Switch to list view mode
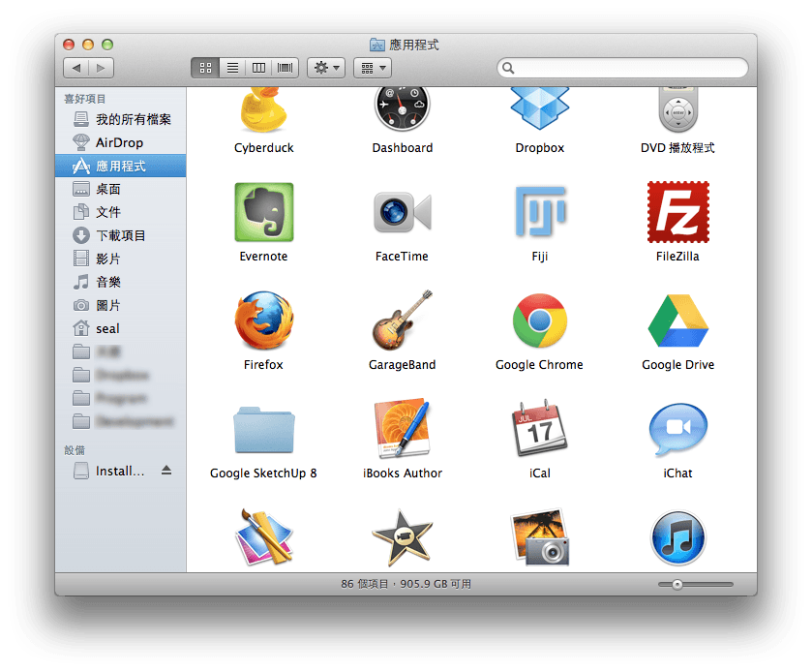This screenshot has height=672, width=812. [x=232, y=68]
